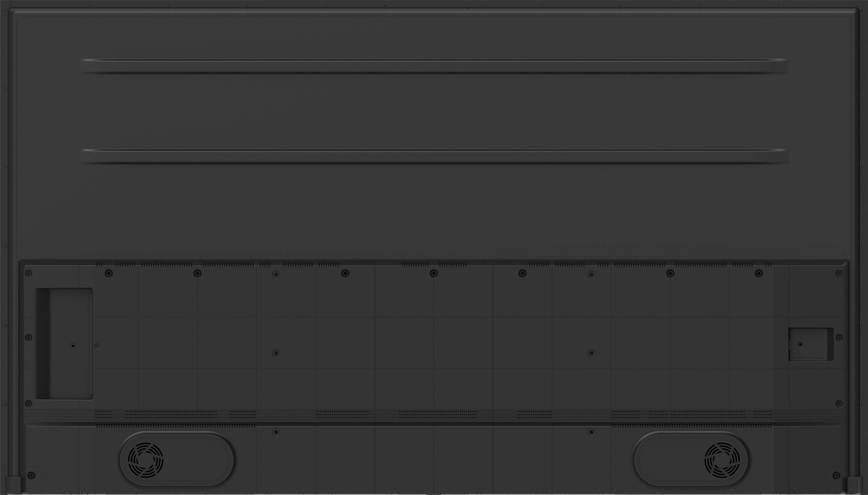Click the horizontal vent strip above the fans

434,418
